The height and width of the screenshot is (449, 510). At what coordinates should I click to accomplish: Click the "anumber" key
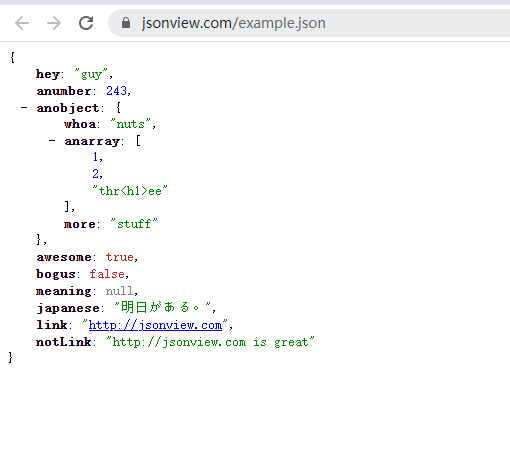click(x=64, y=91)
